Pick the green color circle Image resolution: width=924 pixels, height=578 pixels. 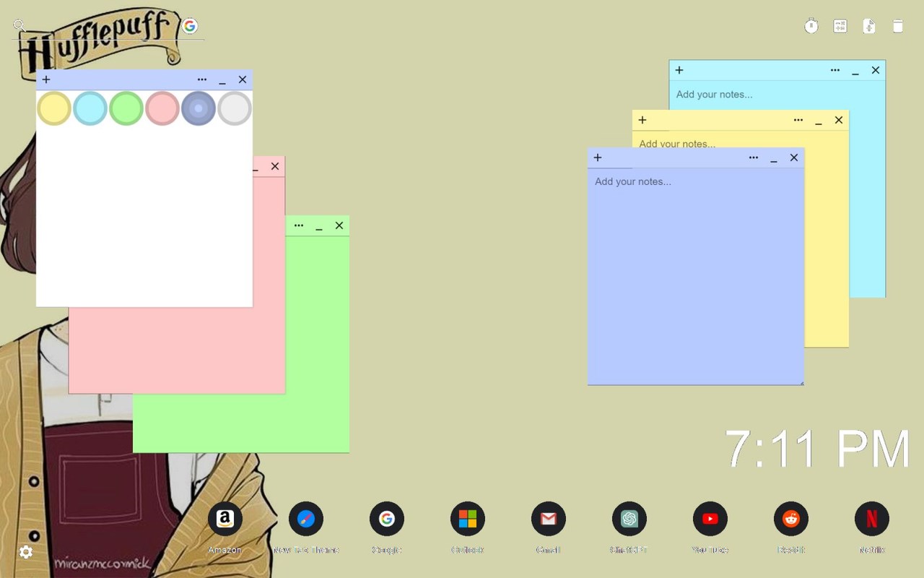126,108
